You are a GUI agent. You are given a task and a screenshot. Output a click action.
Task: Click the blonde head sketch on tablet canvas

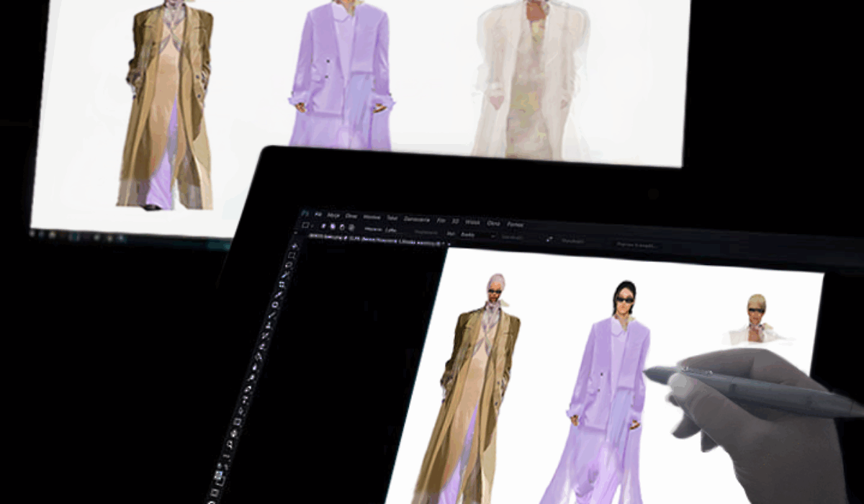tap(756, 318)
